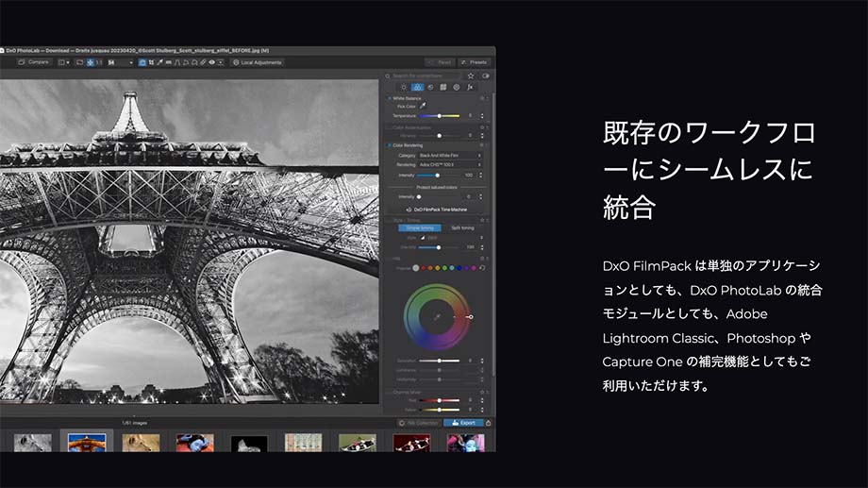The height and width of the screenshot is (488, 868).
Task: Switch to the fx palette tab
Action: click(x=470, y=88)
